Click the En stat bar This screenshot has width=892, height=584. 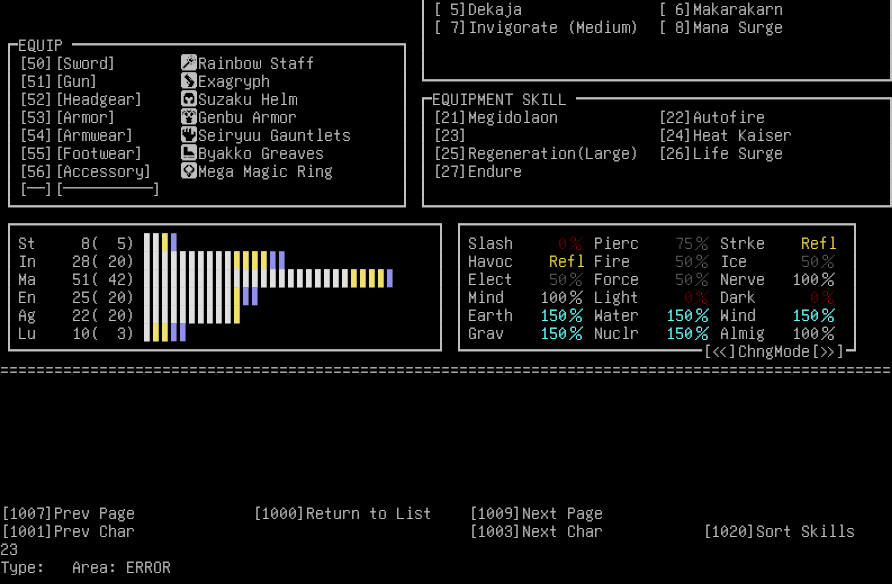tap(200, 297)
